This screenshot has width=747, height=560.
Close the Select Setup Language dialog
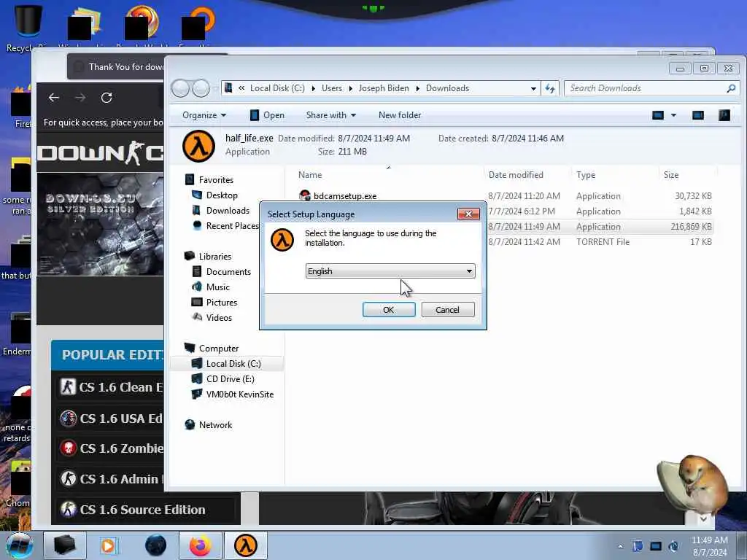click(x=468, y=214)
